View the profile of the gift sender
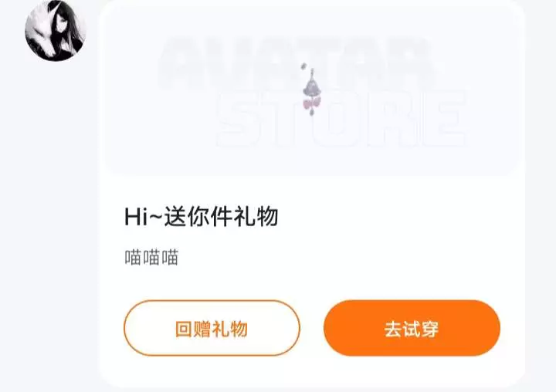This screenshot has height=392, width=556. (x=55, y=31)
